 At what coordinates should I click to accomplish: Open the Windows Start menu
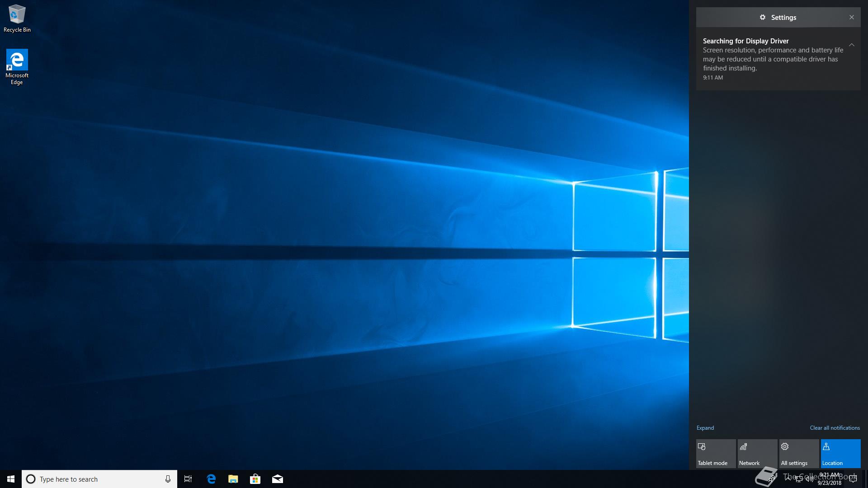[11, 479]
